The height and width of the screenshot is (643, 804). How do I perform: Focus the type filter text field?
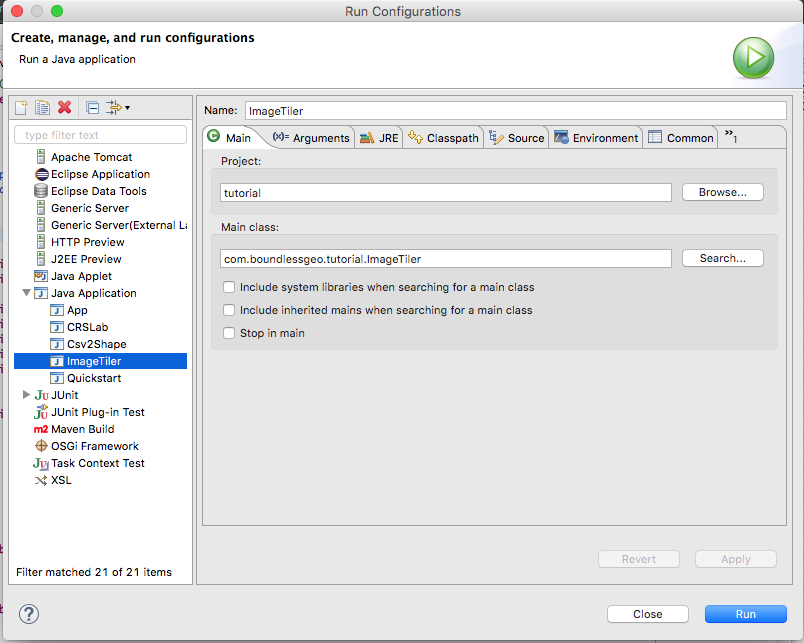(x=100, y=135)
